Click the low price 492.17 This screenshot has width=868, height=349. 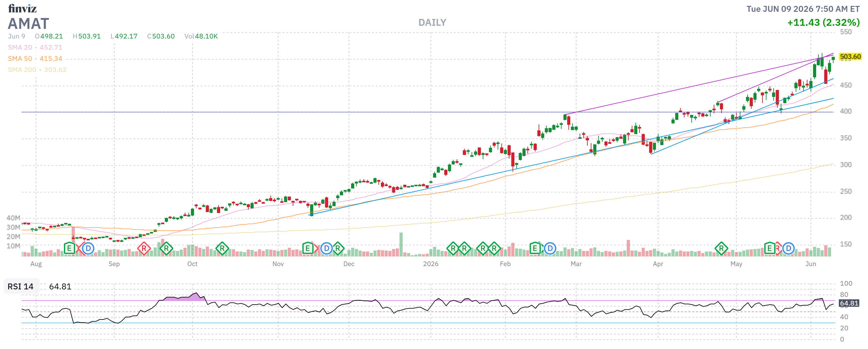coord(126,36)
